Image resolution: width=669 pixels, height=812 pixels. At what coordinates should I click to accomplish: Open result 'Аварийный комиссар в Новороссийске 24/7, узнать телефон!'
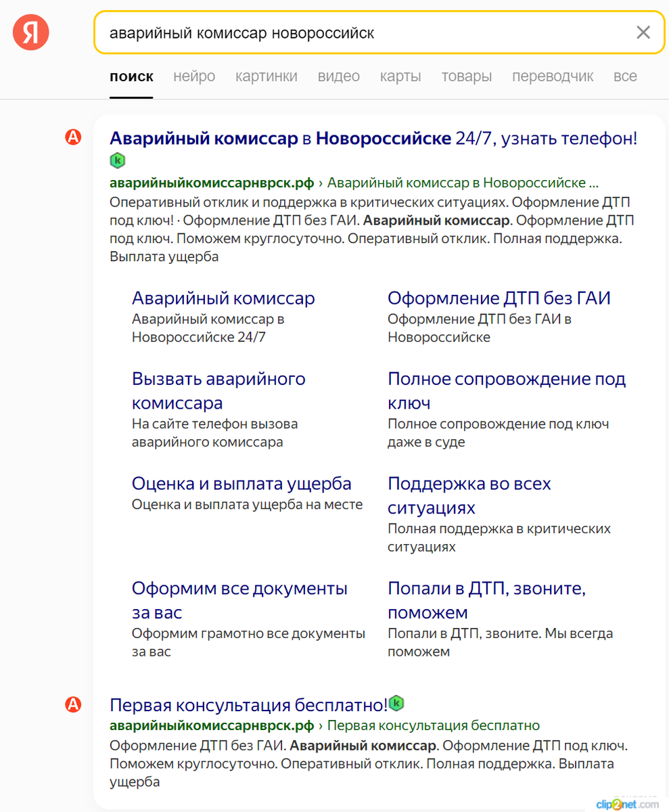pyautogui.click(x=373, y=139)
